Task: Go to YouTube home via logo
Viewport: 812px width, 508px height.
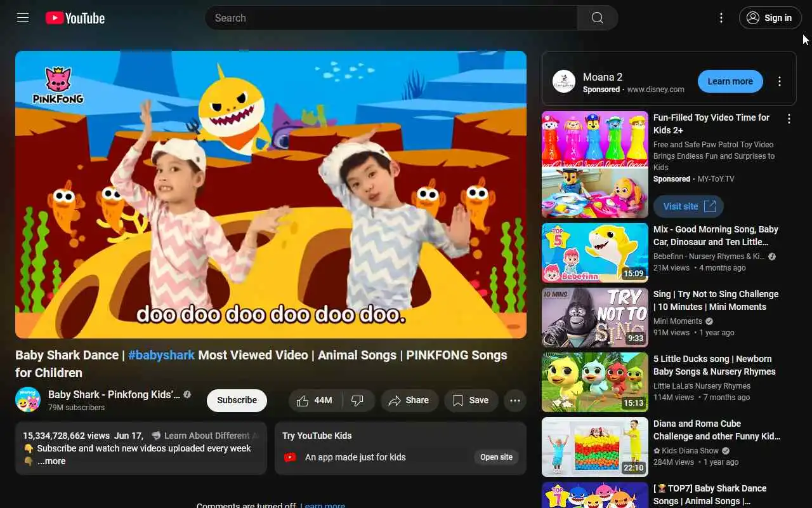Action: [75, 18]
